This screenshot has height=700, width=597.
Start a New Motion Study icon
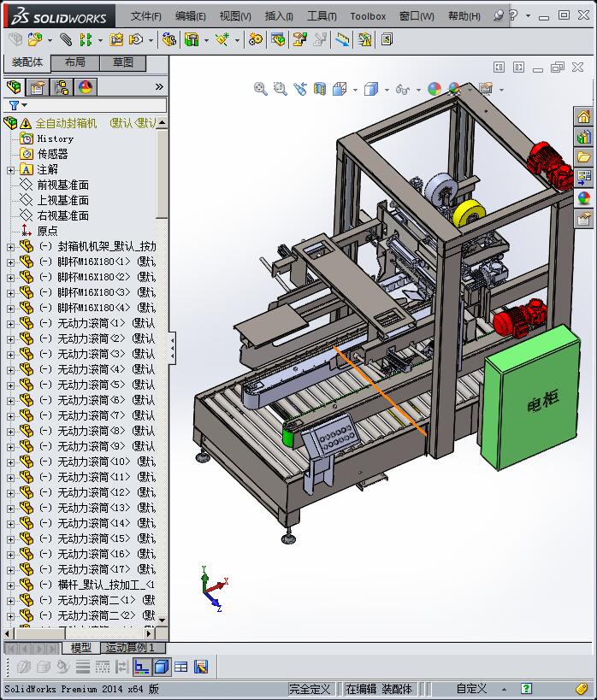click(x=256, y=39)
